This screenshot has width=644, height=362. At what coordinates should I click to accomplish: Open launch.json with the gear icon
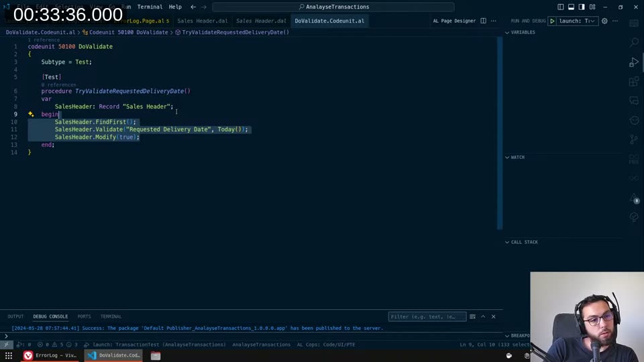pos(604,21)
